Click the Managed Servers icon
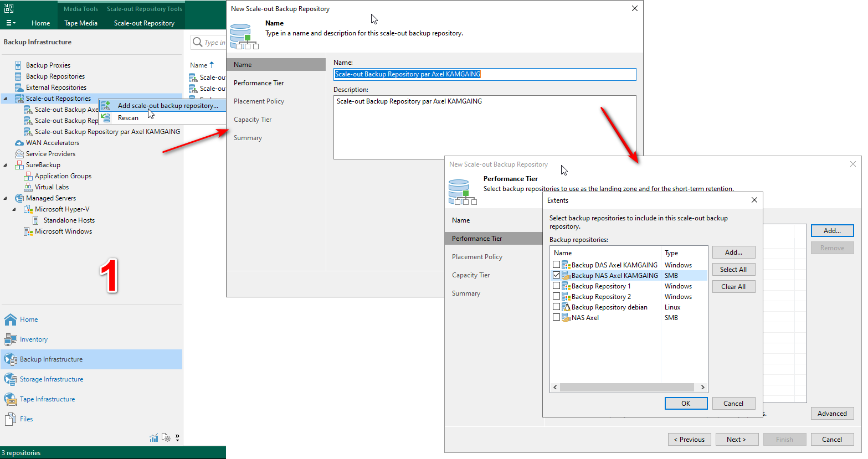Screen dimensions: 868x459 pos(19,198)
